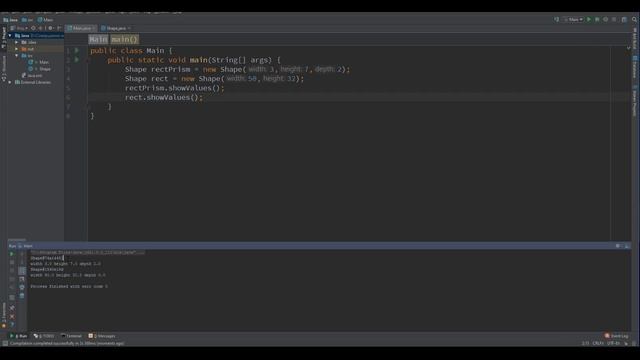
Task: Click Down the Stack Trace arrow icon
Action: coord(22,262)
